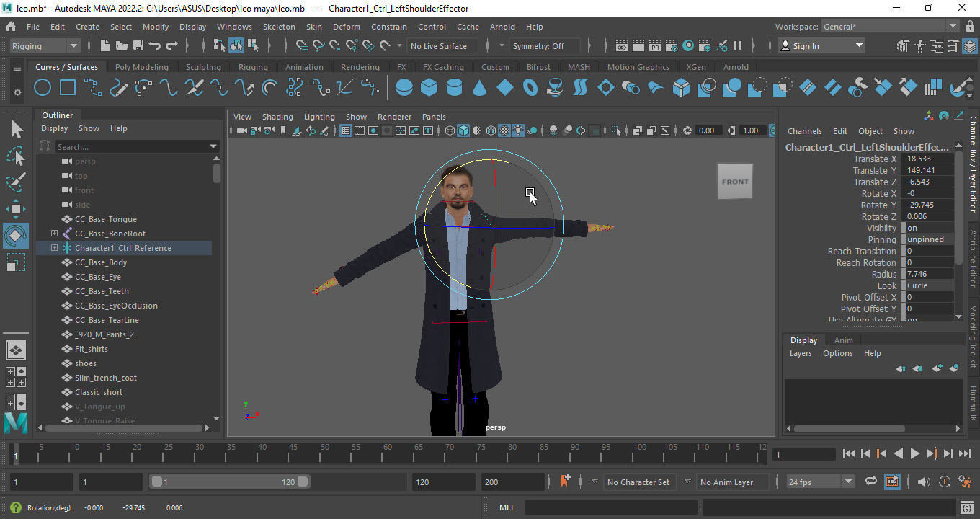Image resolution: width=980 pixels, height=519 pixels.
Task: Click the play backwards button
Action: [898, 453]
